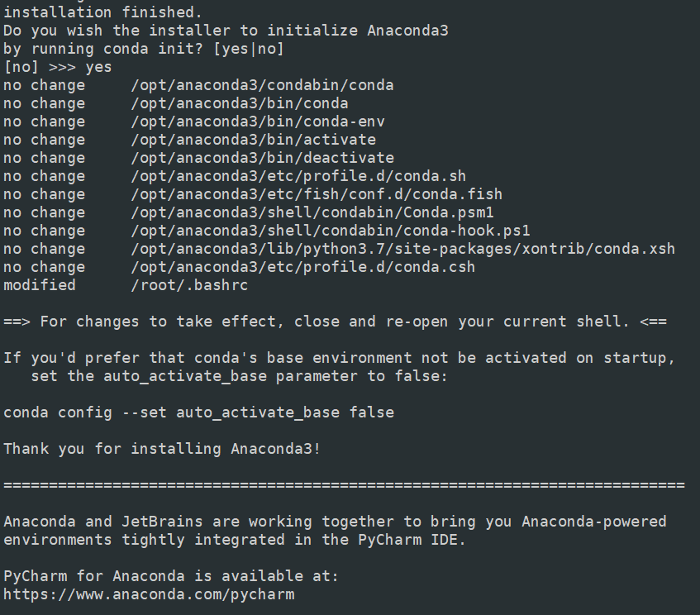700x615 pixels.
Task: Click the profile.d/conda.sh path
Action: tap(298, 176)
